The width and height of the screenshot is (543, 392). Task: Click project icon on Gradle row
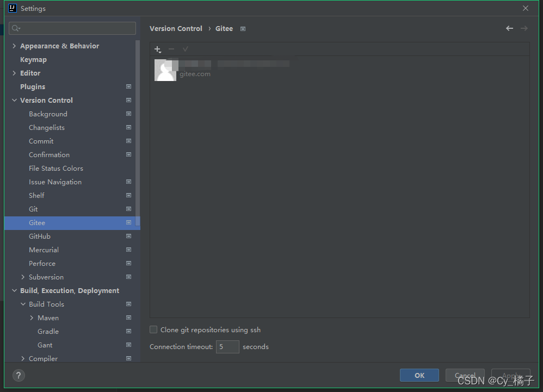coord(128,332)
